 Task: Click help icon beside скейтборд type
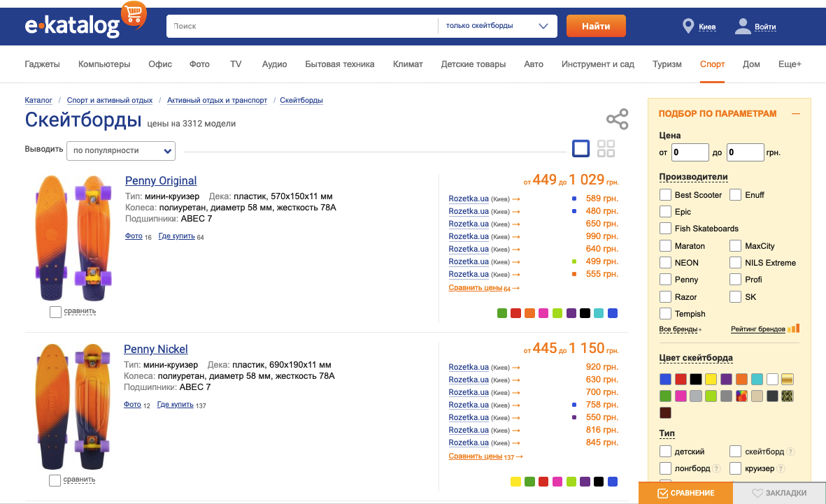[x=790, y=452]
